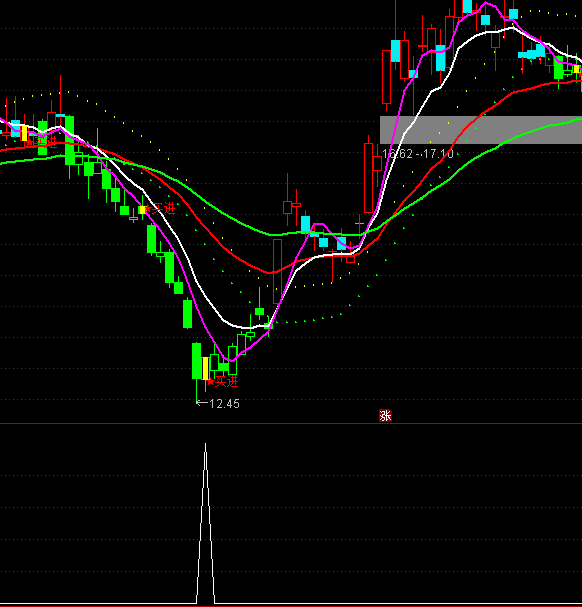Click the 买进 star signal mid-downtrend
The height and width of the screenshot is (607, 582).
pos(160,209)
